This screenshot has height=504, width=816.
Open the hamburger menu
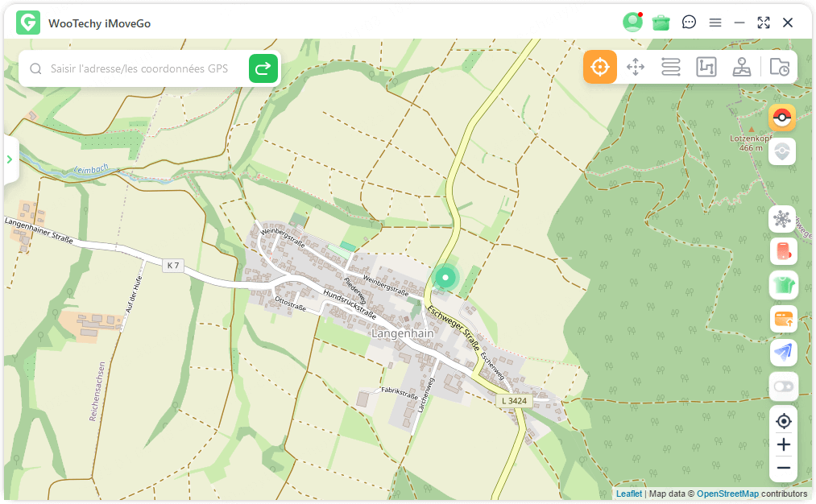pyautogui.click(x=715, y=23)
